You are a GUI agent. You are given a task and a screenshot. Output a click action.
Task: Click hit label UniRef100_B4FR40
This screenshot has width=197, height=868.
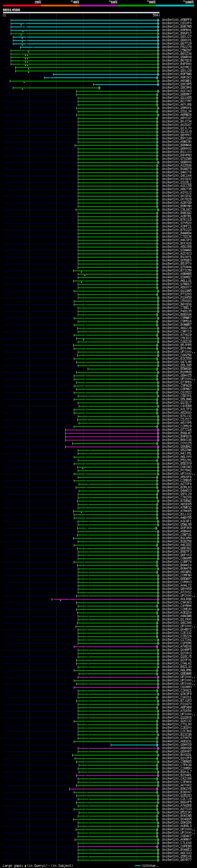[x=176, y=64]
